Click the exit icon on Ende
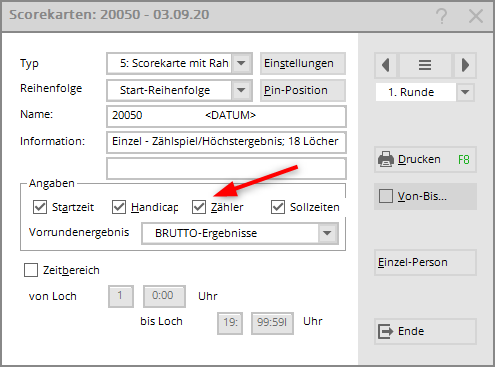The width and height of the screenshot is (495, 367). tap(386, 331)
